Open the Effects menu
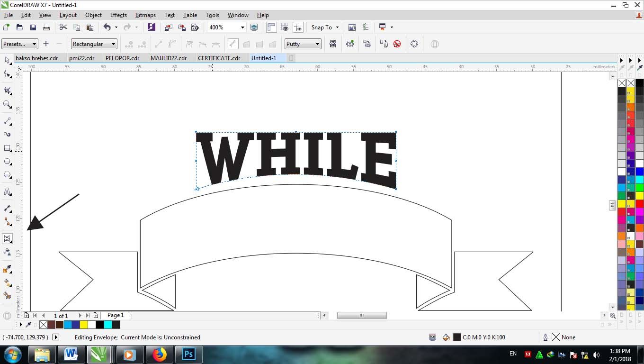This screenshot has height=364, width=644. [118, 15]
